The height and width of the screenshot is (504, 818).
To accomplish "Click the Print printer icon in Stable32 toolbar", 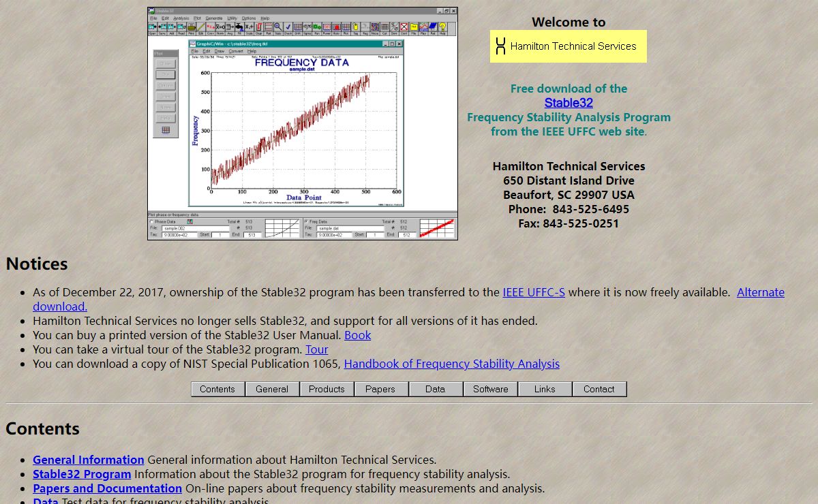I will pos(192,28).
